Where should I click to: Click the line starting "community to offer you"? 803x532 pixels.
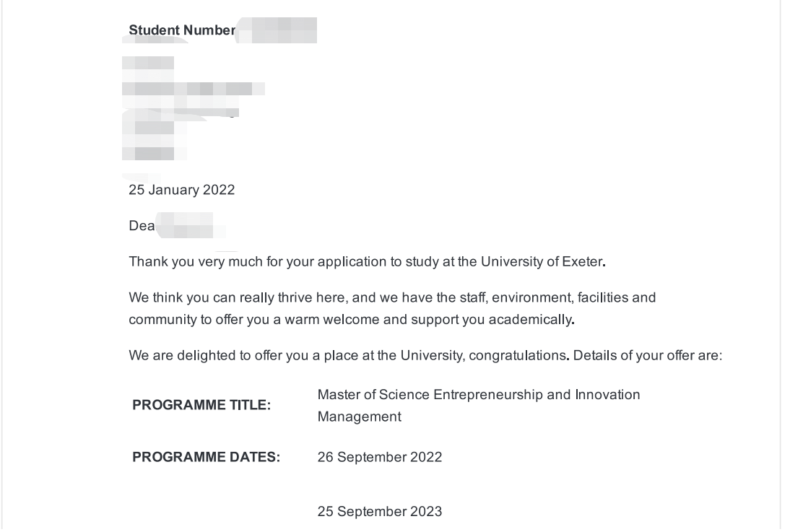point(351,319)
